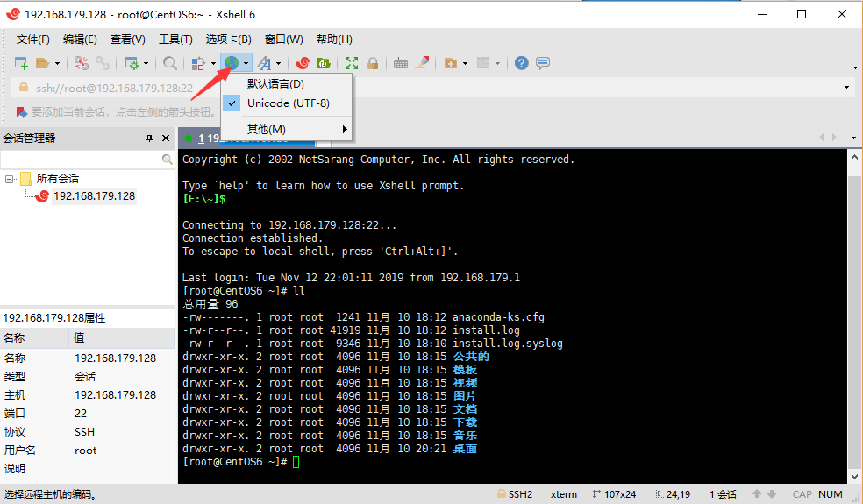Click the status bar up arrow

coord(758,494)
